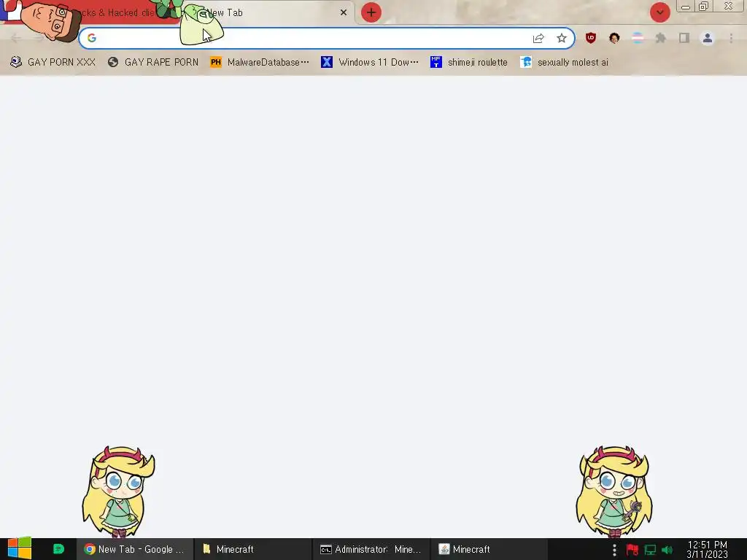
Task: Show hidden tray icons via three dots
Action: point(614,550)
